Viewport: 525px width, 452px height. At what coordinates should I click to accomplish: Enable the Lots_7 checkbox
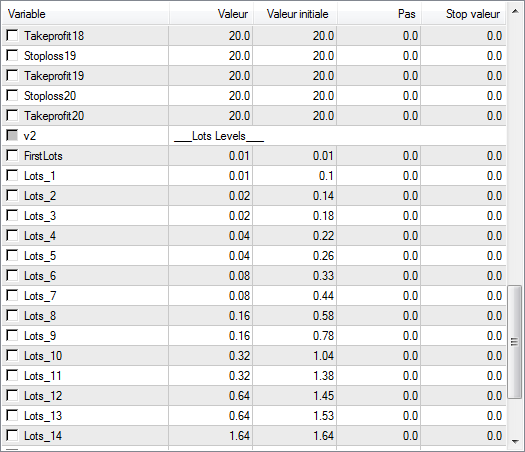point(12,296)
